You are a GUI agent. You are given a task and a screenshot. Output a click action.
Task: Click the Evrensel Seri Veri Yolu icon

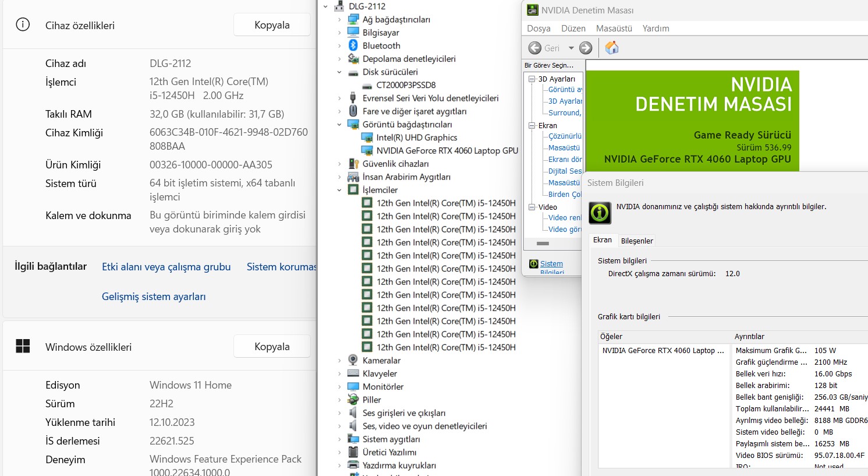point(353,98)
